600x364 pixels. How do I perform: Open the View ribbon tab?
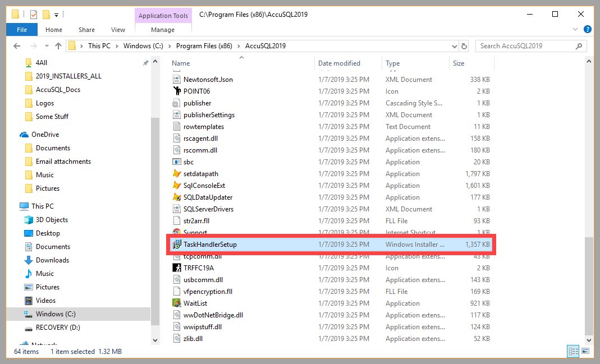click(118, 29)
